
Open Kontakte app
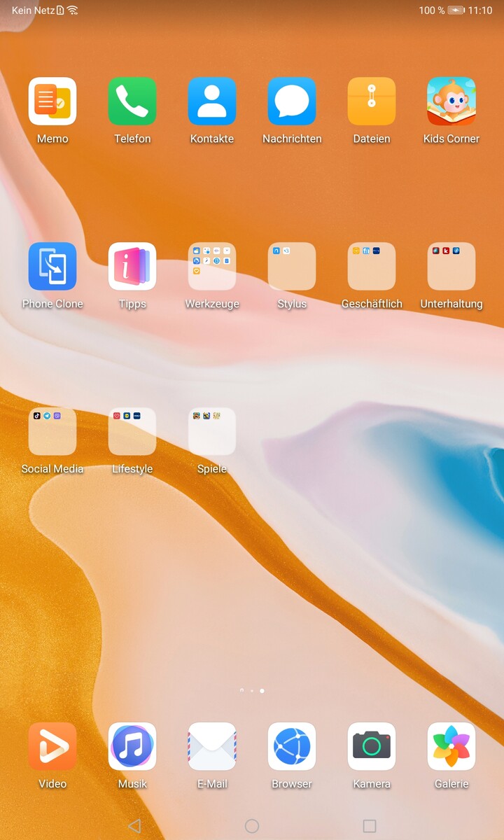pyautogui.click(x=212, y=101)
